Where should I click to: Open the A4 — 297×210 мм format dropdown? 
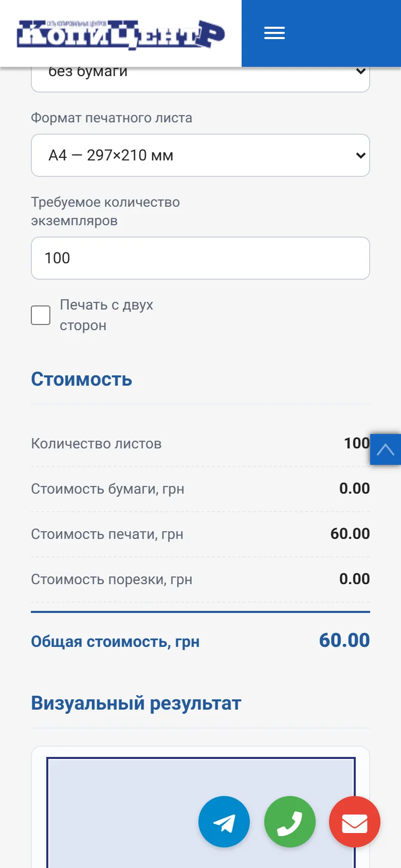pos(200,155)
